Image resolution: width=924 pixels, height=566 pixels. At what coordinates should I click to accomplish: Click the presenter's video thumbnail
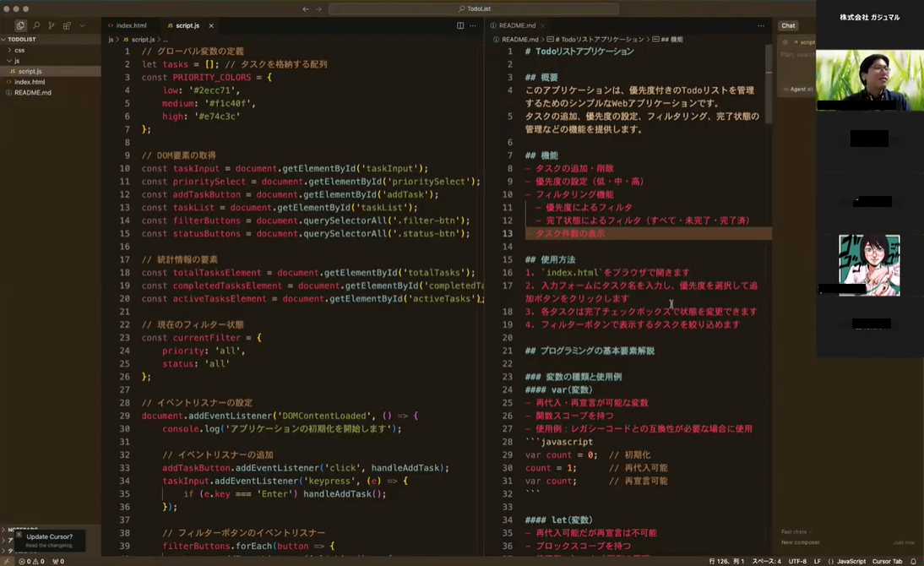pos(870,80)
